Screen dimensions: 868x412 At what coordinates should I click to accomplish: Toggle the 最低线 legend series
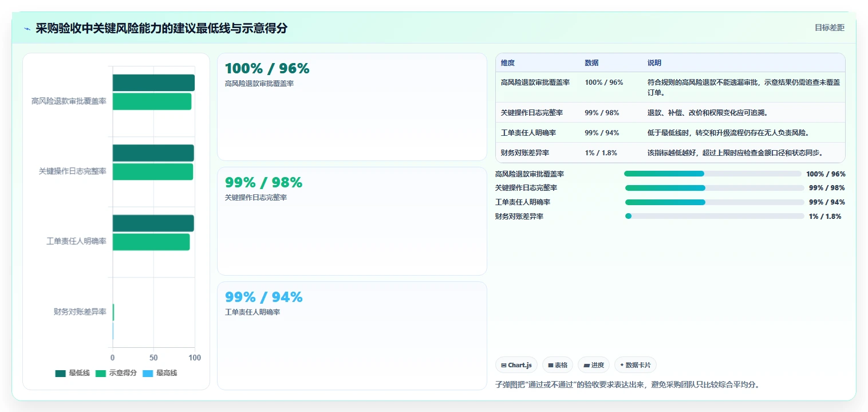point(72,373)
